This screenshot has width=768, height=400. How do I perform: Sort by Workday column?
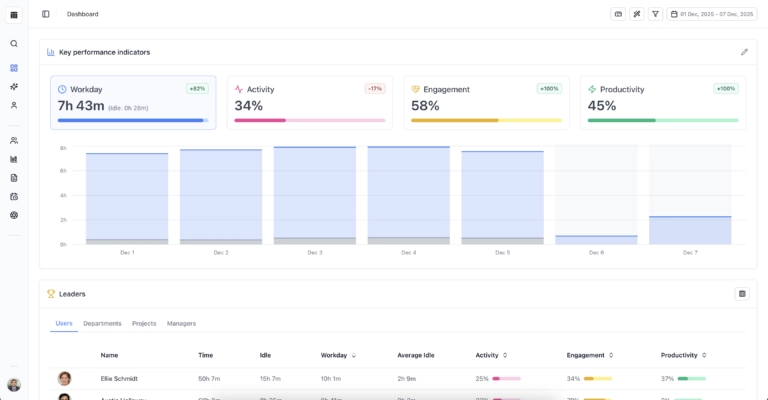(x=338, y=355)
